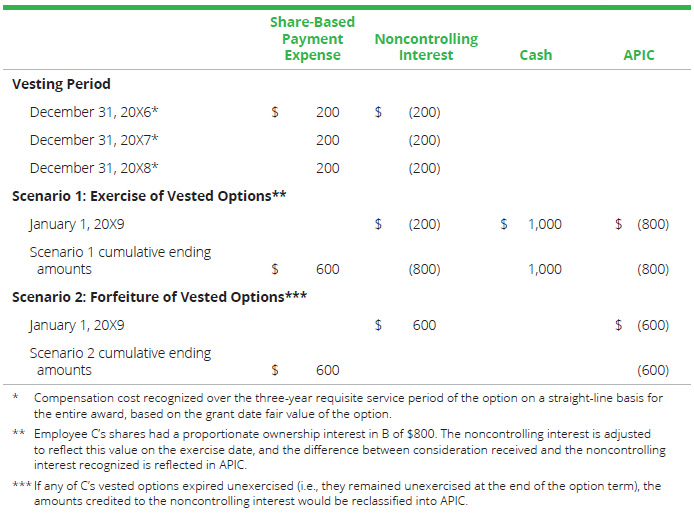
Task: Click the Vesting Period section heading
Action: click(x=61, y=84)
